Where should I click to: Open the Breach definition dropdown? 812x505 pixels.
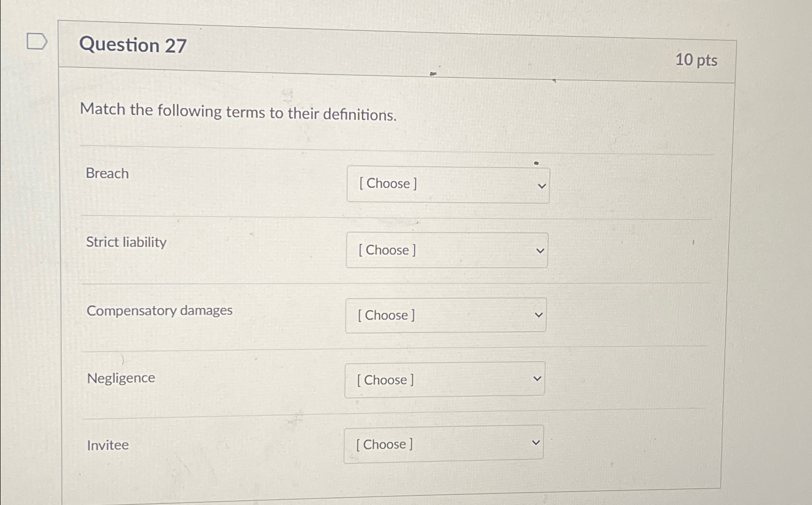click(448, 184)
